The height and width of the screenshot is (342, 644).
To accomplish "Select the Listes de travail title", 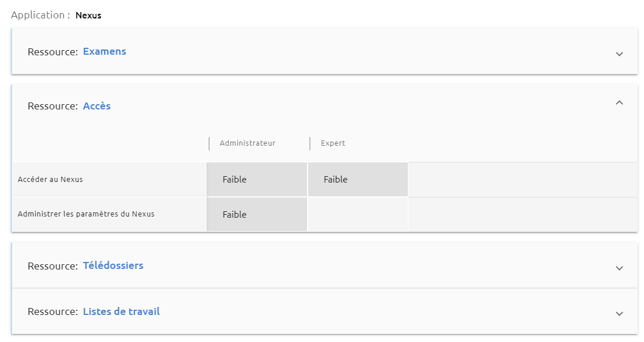I will click(121, 311).
